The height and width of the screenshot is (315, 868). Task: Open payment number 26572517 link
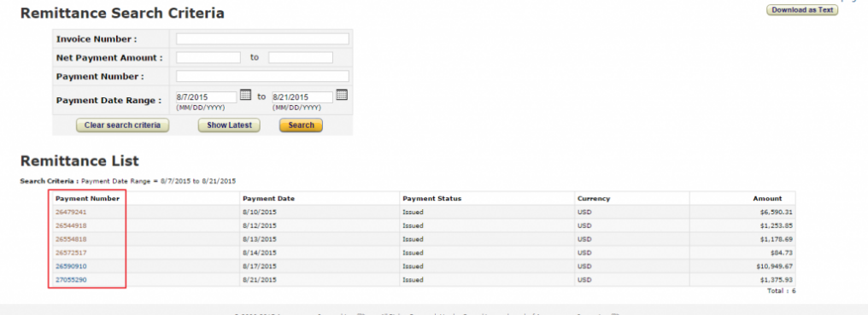[x=71, y=253]
